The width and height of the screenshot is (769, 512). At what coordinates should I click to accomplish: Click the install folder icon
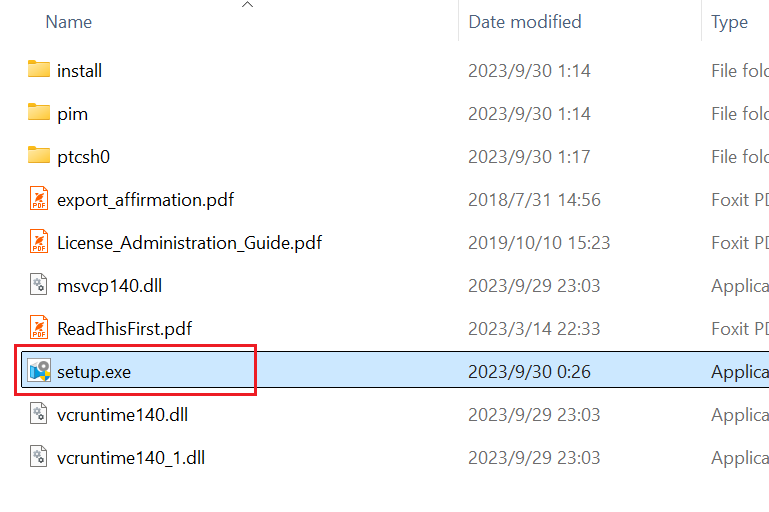click(x=39, y=70)
